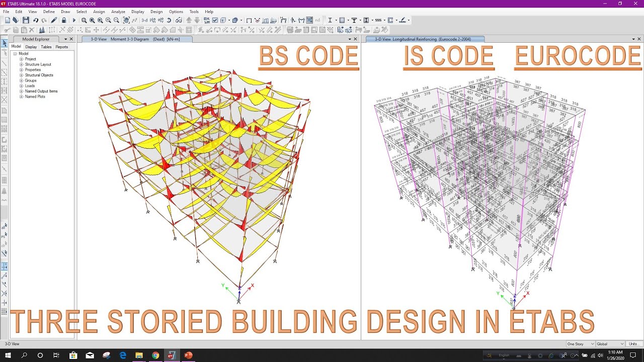
Task: Click the Show Undeformed Shape icon
Action: 249,20
